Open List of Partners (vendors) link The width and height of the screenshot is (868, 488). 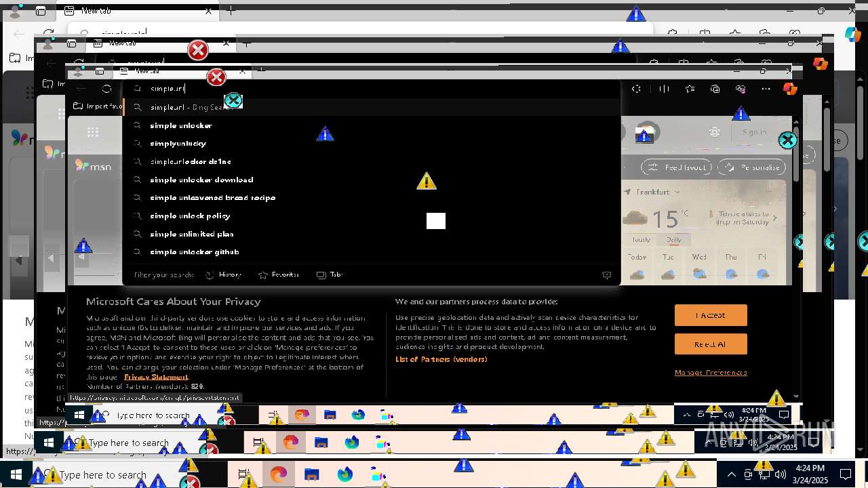point(441,359)
